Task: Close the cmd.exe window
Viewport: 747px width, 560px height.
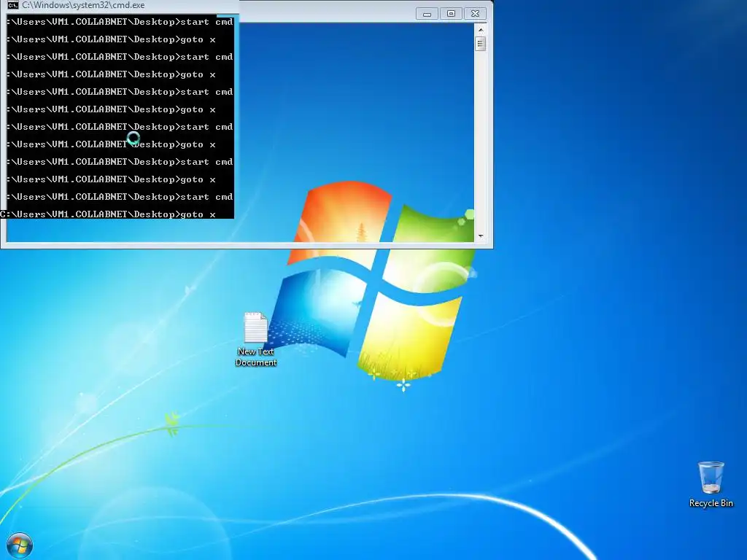Action: [475, 14]
